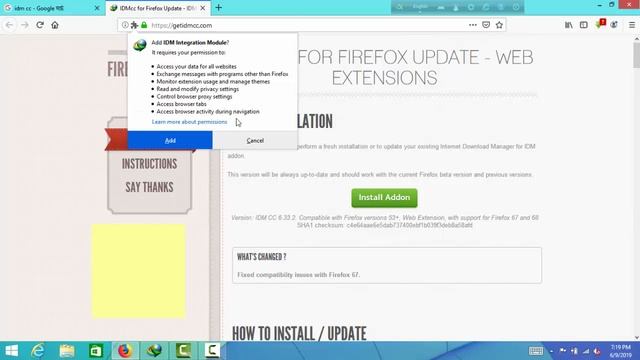Click the speaker volume tray icon
Viewport: 640px width, 360px height.
(x=597, y=351)
